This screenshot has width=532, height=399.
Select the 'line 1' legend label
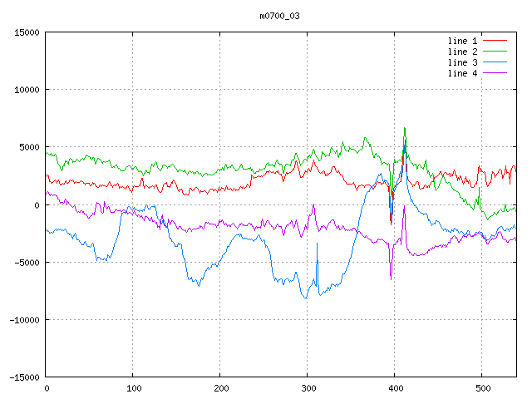click(x=463, y=41)
